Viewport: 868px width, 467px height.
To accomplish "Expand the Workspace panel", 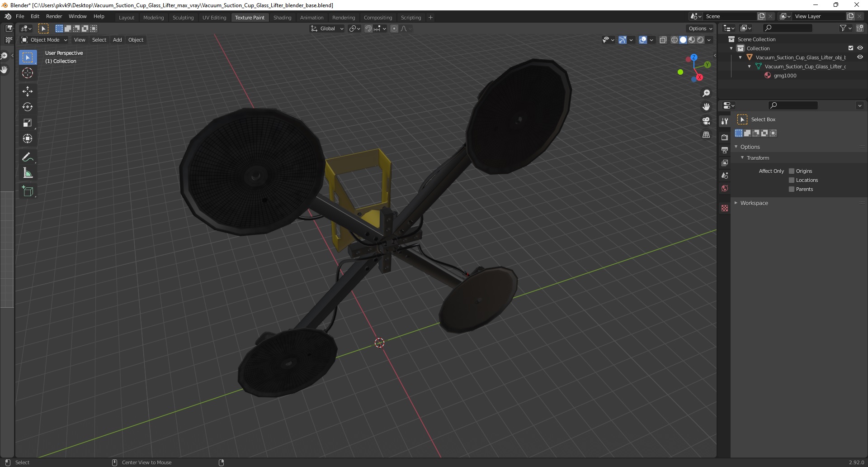I will click(736, 203).
